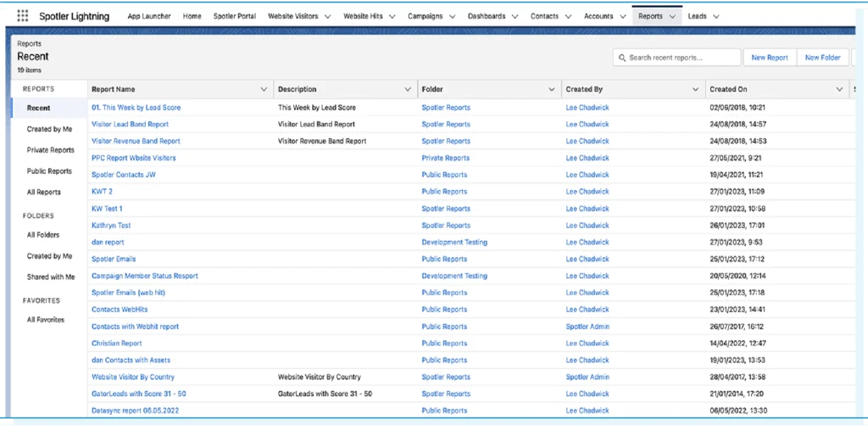
Task: Open Contacts with Webhit report
Action: [135, 327]
